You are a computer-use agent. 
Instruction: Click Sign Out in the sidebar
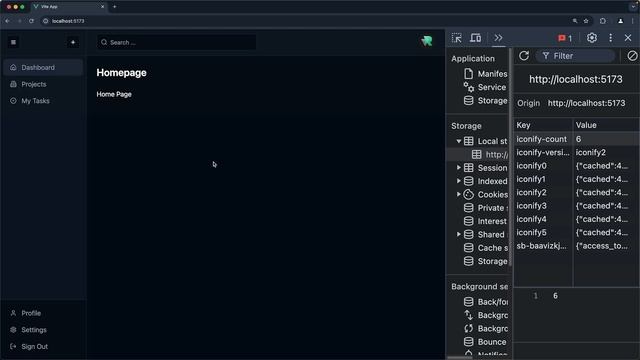[43, 347]
